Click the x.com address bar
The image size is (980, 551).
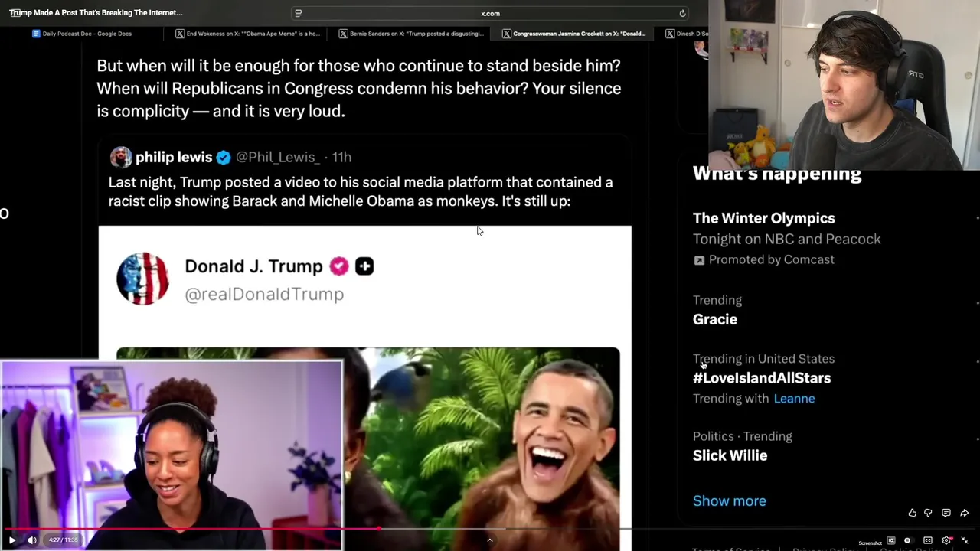[490, 13]
